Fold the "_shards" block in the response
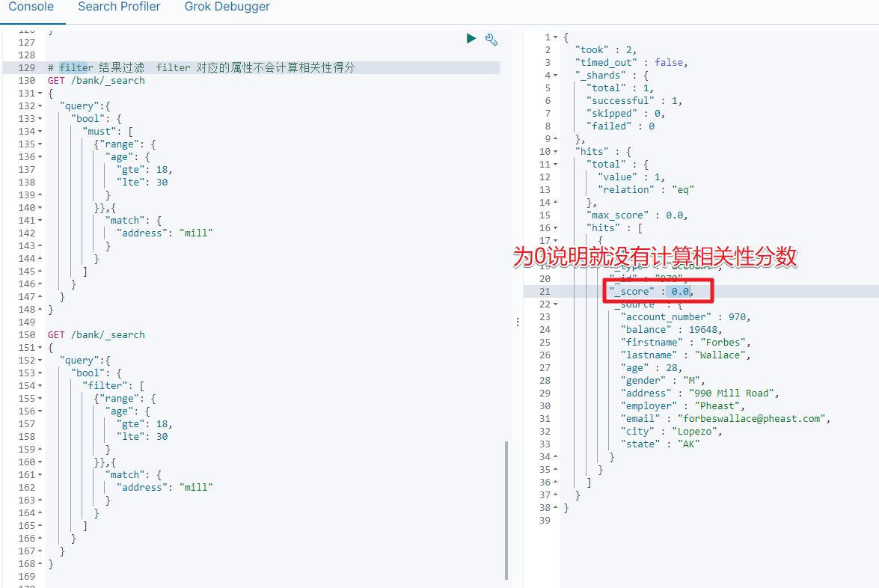879x588 pixels. pos(556,75)
